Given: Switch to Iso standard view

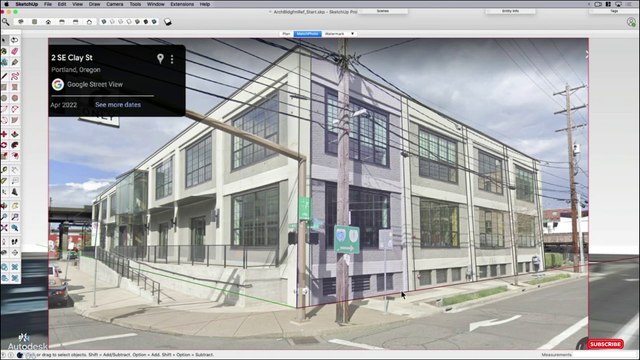Looking at the screenshot, I should [21, 22].
